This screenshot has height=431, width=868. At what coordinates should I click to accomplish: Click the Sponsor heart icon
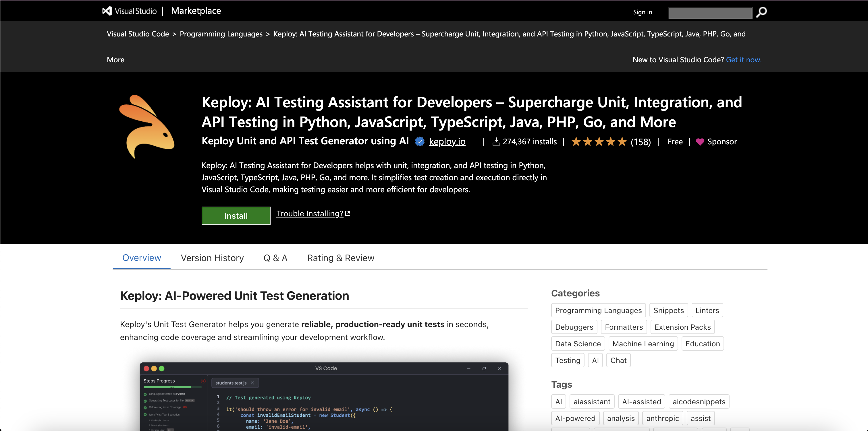700,142
